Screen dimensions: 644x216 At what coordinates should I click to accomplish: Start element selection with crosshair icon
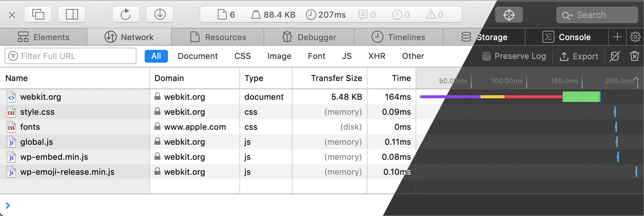[x=509, y=15]
